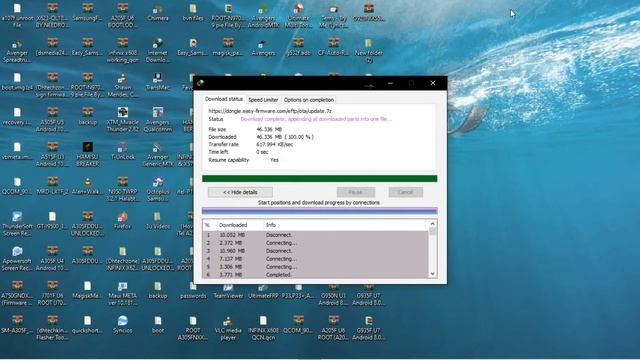Select the Avenger AndroidMTK shortcut

click(x=263, y=16)
